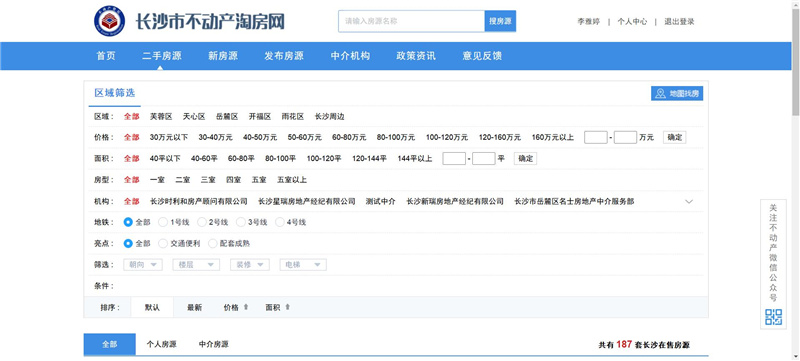Click the WeChat QR code icon
Screen dimensions: 800x361
(773, 317)
